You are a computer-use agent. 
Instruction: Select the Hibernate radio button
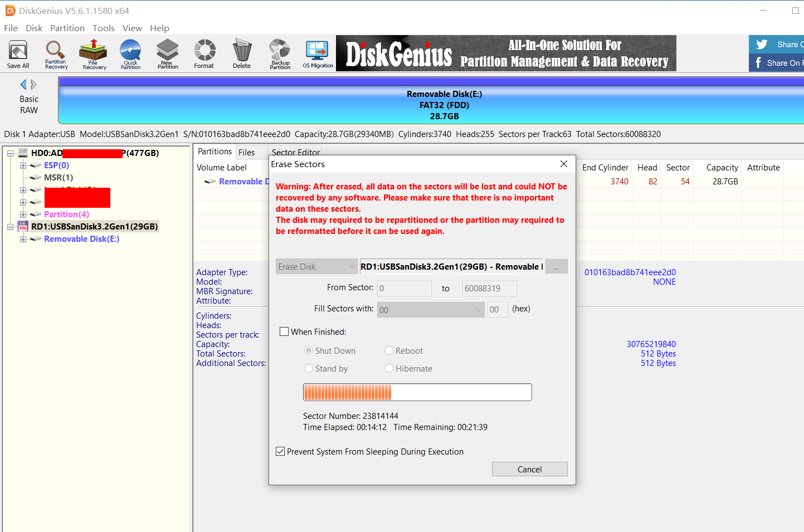(389, 368)
